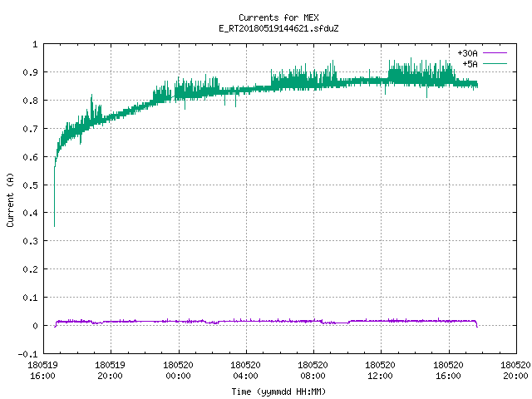Click the y-axis tick label '0.7'
This screenshot has width=532, height=399.
coord(30,129)
